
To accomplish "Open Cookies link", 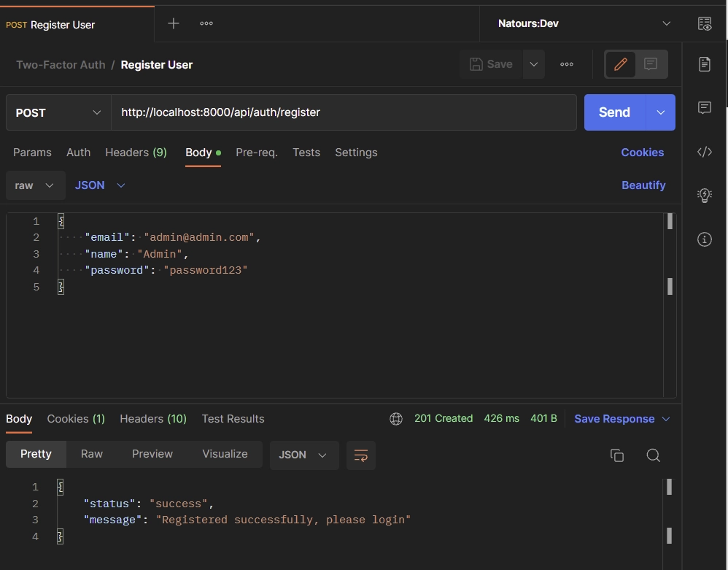I will (642, 153).
